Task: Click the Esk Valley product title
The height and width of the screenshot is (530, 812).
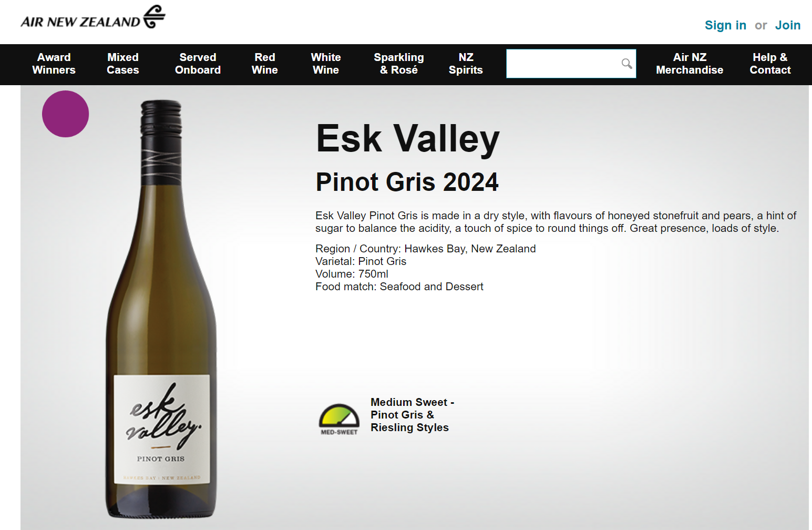Action: coord(408,139)
